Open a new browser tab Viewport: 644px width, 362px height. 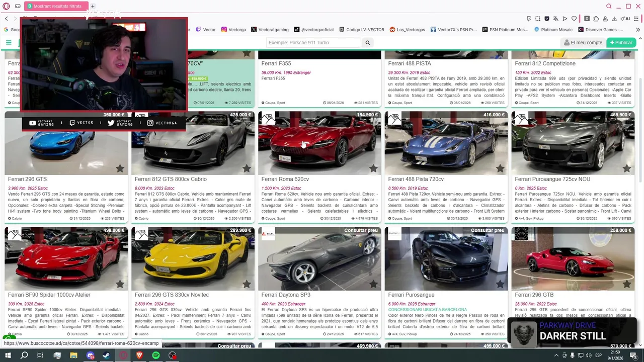click(x=93, y=6)
